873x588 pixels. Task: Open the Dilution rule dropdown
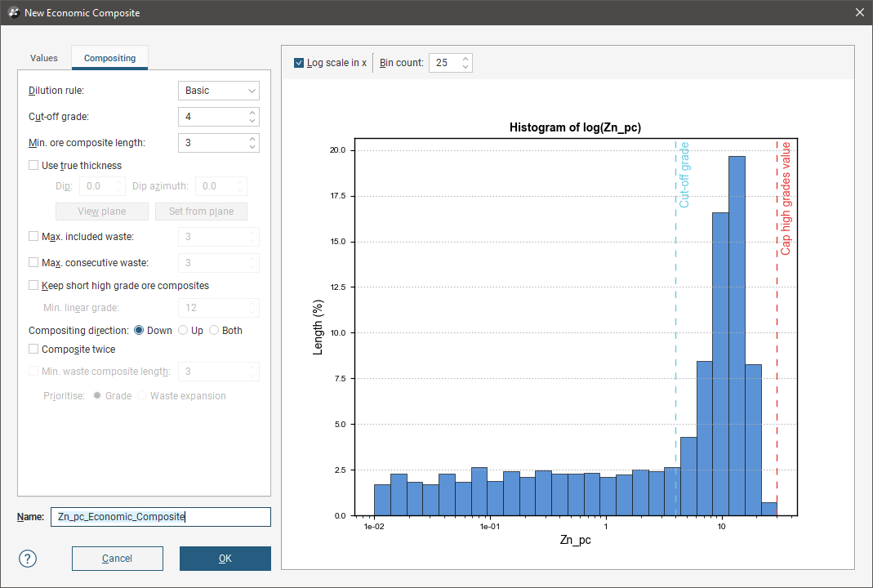(x=219, y=91)
